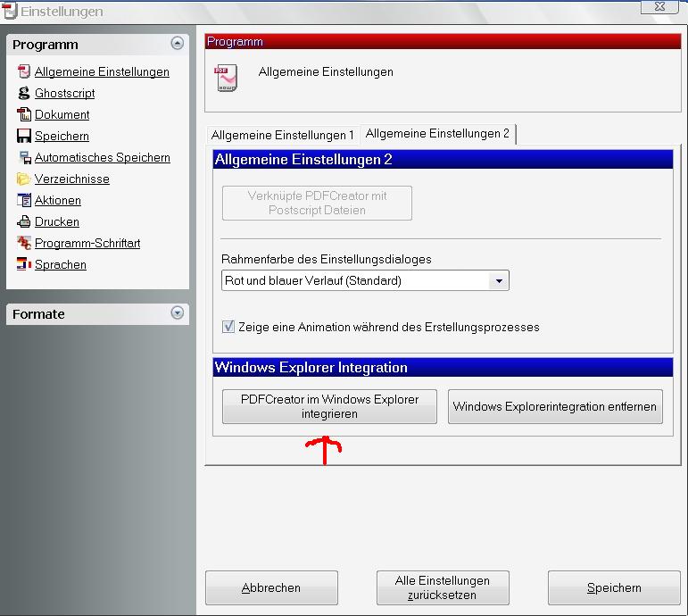Click the Speichern floppy disk icon in sidebar
Viewport: 688px width, 616px height.
tap(24, 136)
